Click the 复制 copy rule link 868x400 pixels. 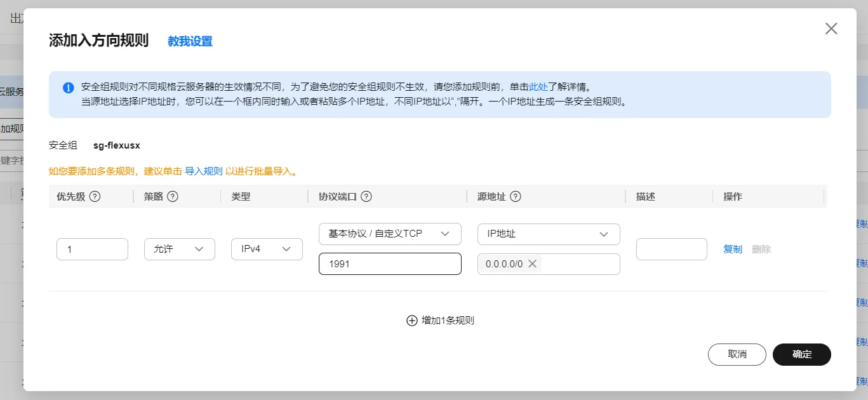click(x=732, y=250)
